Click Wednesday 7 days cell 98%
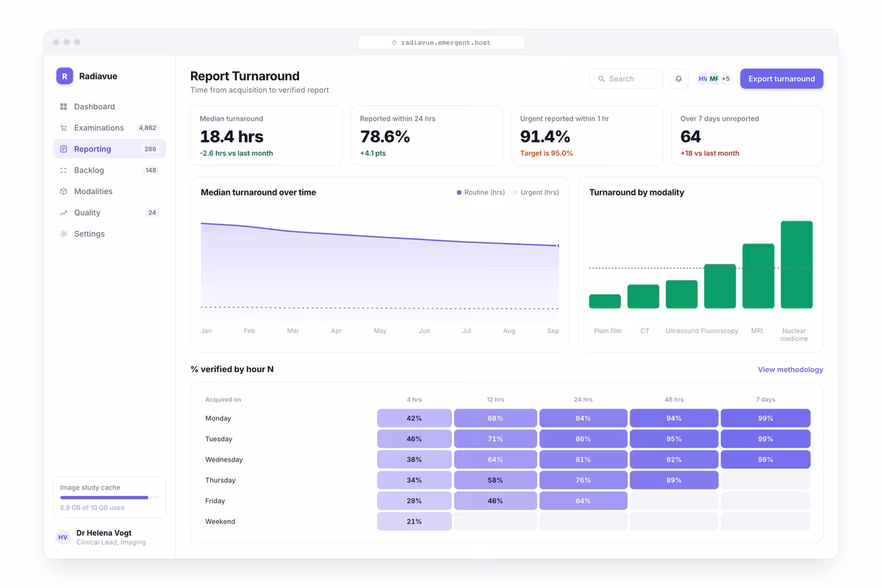Image resolution: width=882 pixels, height=588 pixels. point(765,459)
